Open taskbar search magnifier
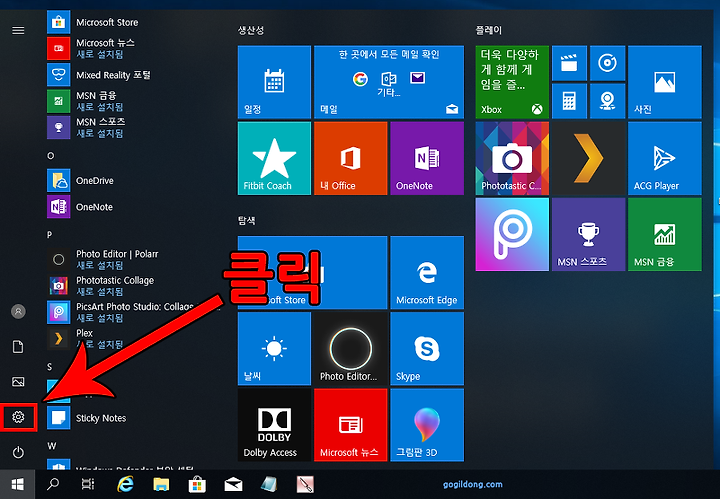The image size is (720, 499). tap(53, 484)
